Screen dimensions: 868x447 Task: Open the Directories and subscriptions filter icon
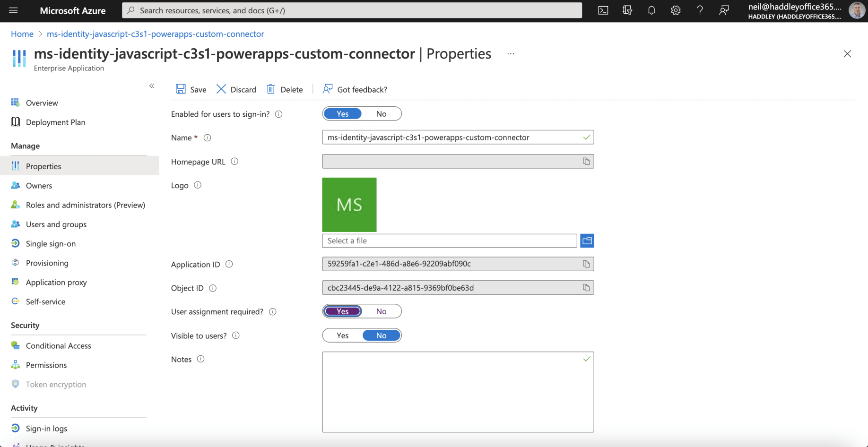[x=627, y=10]
